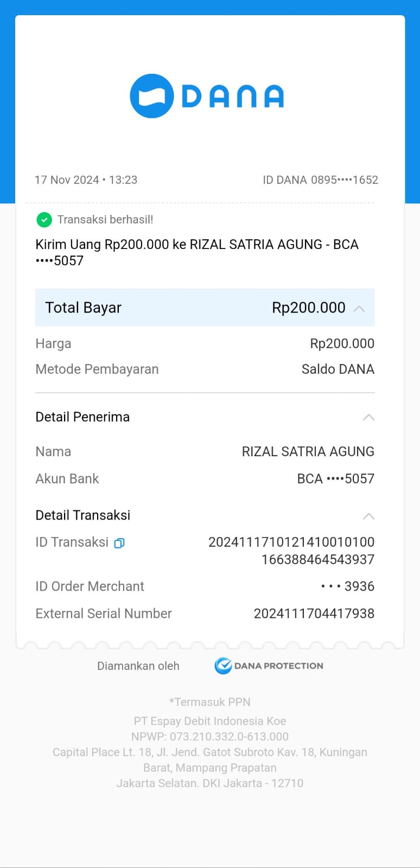Collapse the Detail Penerima section

click(368, 417)
